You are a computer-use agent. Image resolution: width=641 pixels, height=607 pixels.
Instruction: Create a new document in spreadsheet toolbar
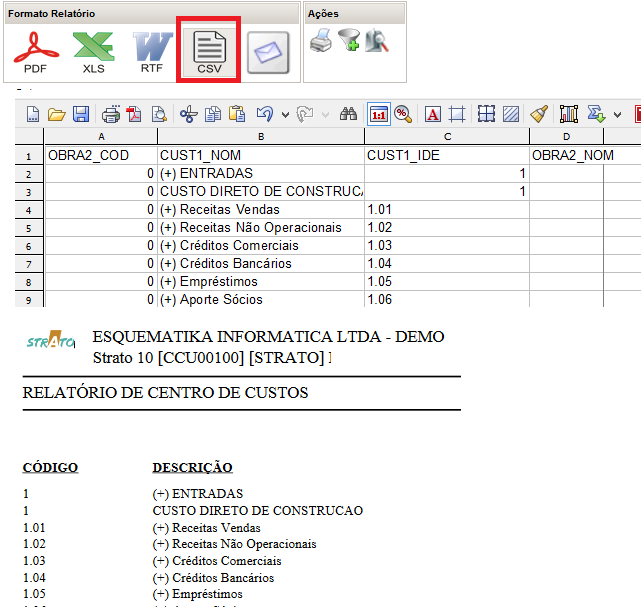[33, 114]
